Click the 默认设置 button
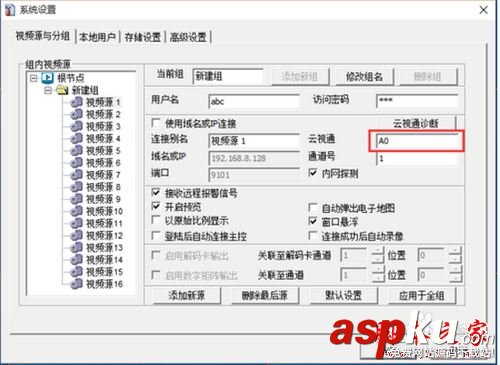The width and height of the screenshot is (500, 365). (x=344, y=296)
